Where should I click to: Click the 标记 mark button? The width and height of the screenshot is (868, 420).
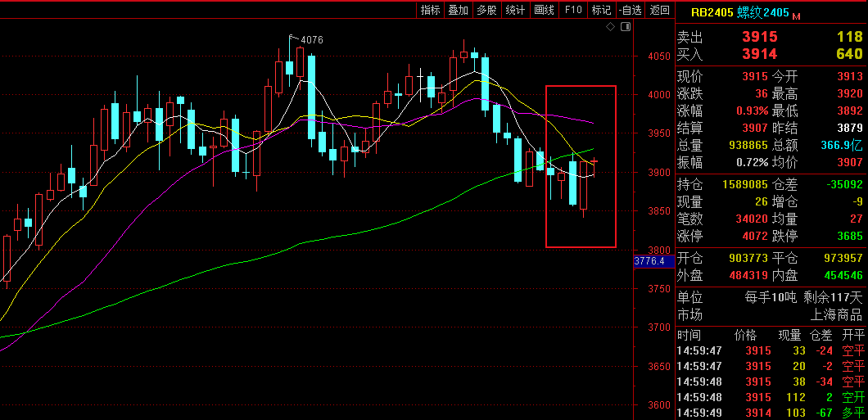(x=601, y=10)
